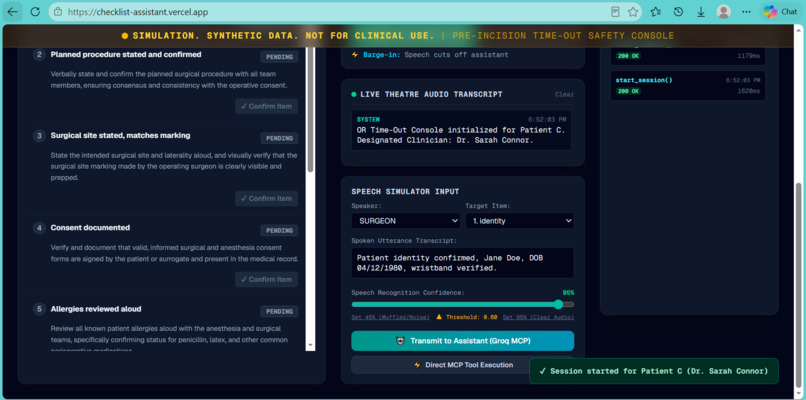Image resolution: width=806 pixels, height=400 pixels.
Task: Transmit to Assistant (Groq MCP) button
Action: click(463, 341)
